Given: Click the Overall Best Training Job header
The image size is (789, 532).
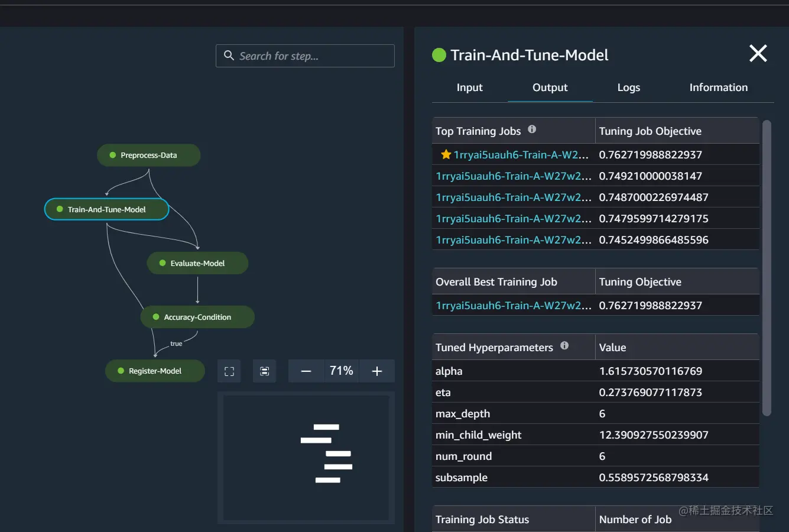Looking at the screenshot, I should [x=496, y=282].
